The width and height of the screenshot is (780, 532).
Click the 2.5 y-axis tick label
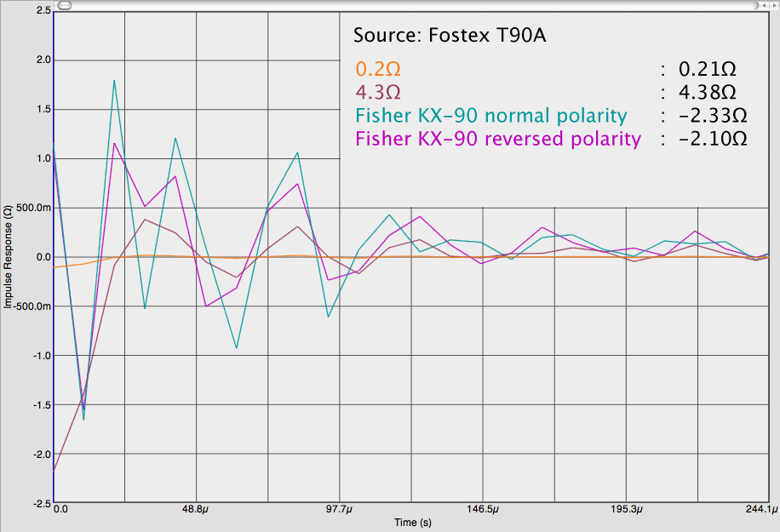pyautogui.click(x=43, y=10)
